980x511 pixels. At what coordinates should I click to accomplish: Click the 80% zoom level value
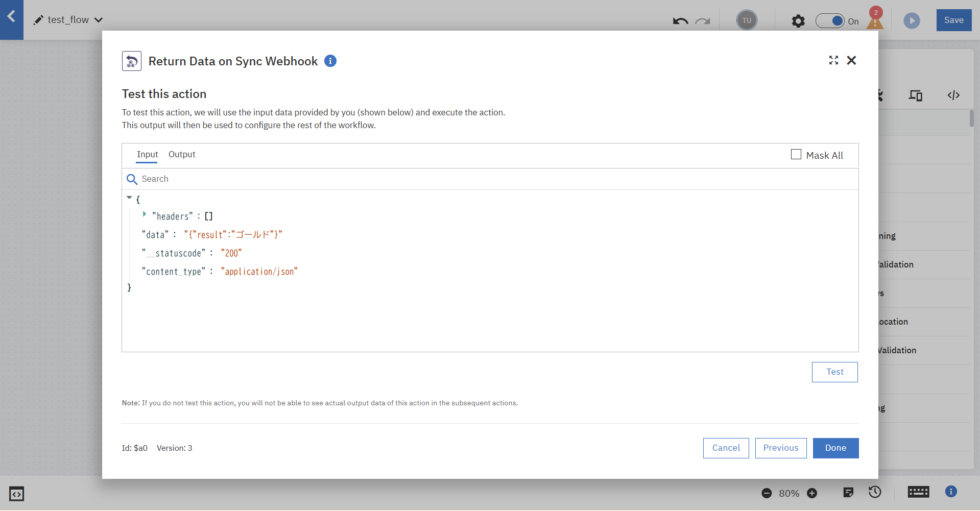(789, 494)
